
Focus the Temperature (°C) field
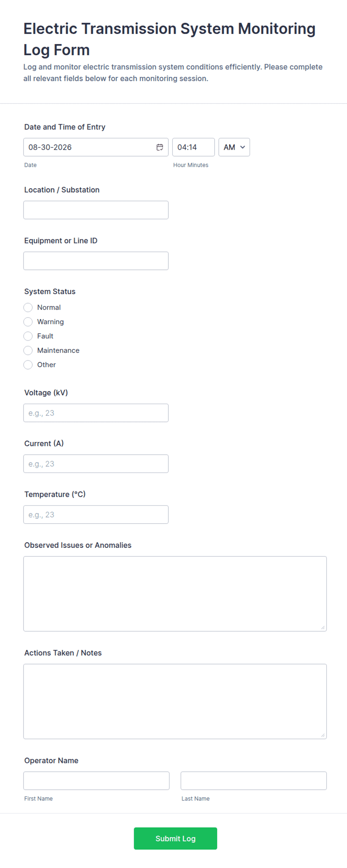coord(96,515)
